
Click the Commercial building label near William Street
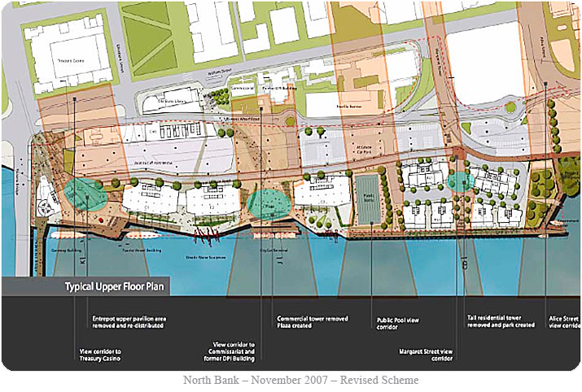tap(243, 85)
